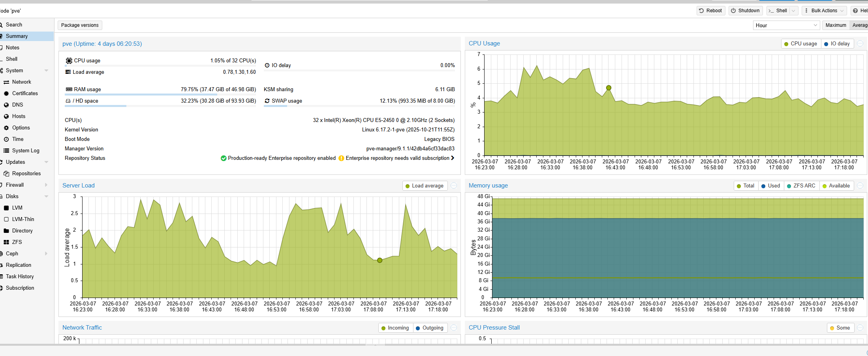View the System Log

[25, 150]
